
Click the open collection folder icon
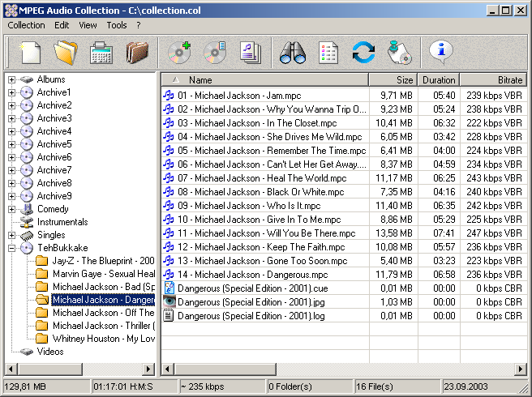point(65,53)
